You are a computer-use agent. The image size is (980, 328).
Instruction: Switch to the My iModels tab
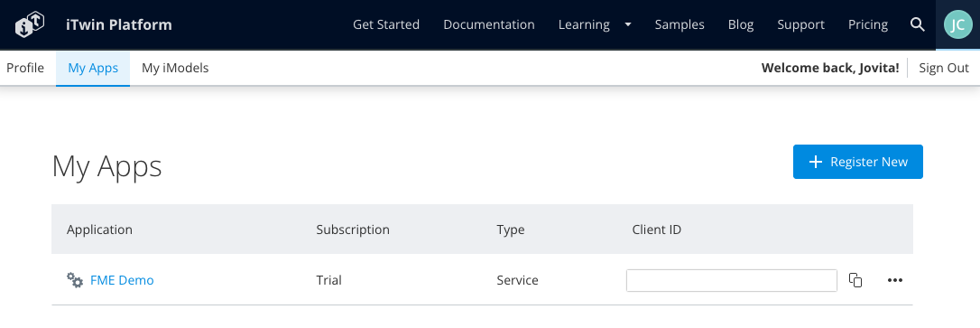[x=175, y=68]
